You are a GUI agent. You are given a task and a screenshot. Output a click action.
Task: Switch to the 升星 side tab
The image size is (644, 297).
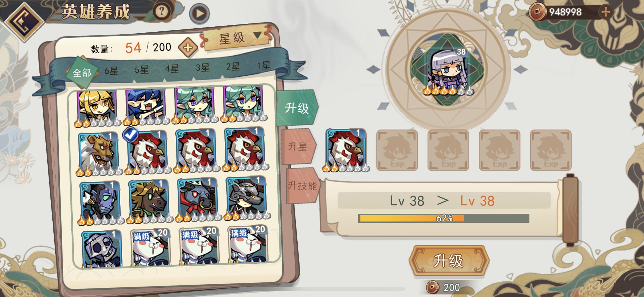point(298,146)
